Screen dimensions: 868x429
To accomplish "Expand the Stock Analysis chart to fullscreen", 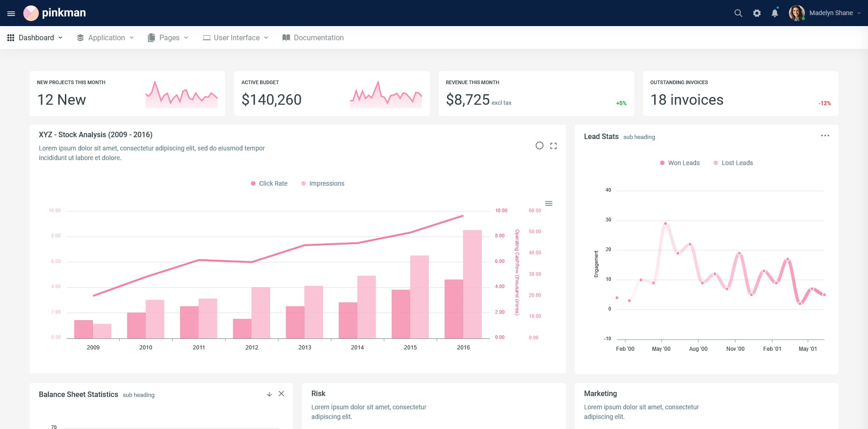I will click(553, 145).
